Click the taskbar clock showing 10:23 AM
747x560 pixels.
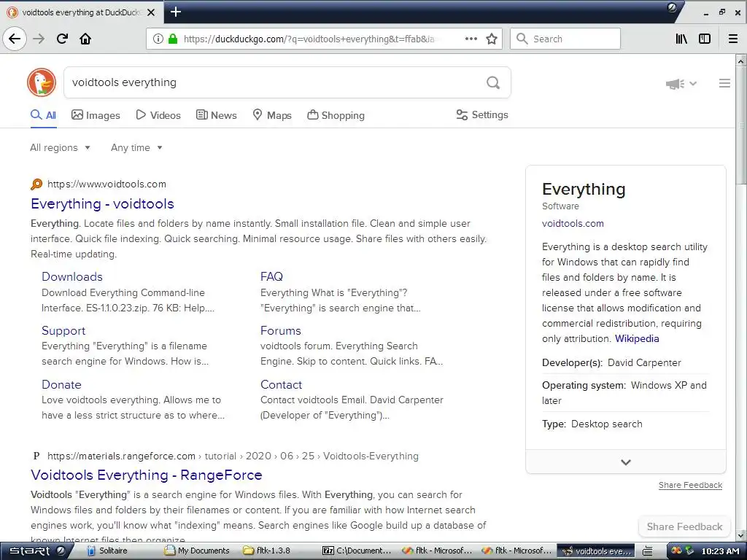(x=720, y=551)
